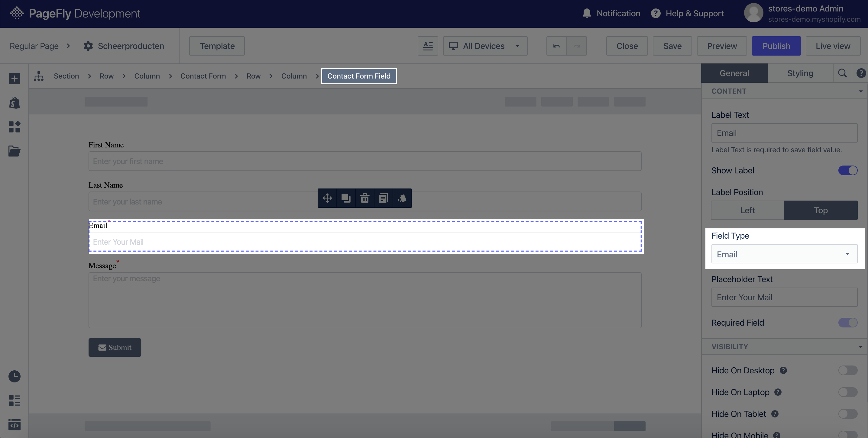Viewport: 868px width, 438px height.
Task: Redo the last action
Action: click(x=577, y=46)
